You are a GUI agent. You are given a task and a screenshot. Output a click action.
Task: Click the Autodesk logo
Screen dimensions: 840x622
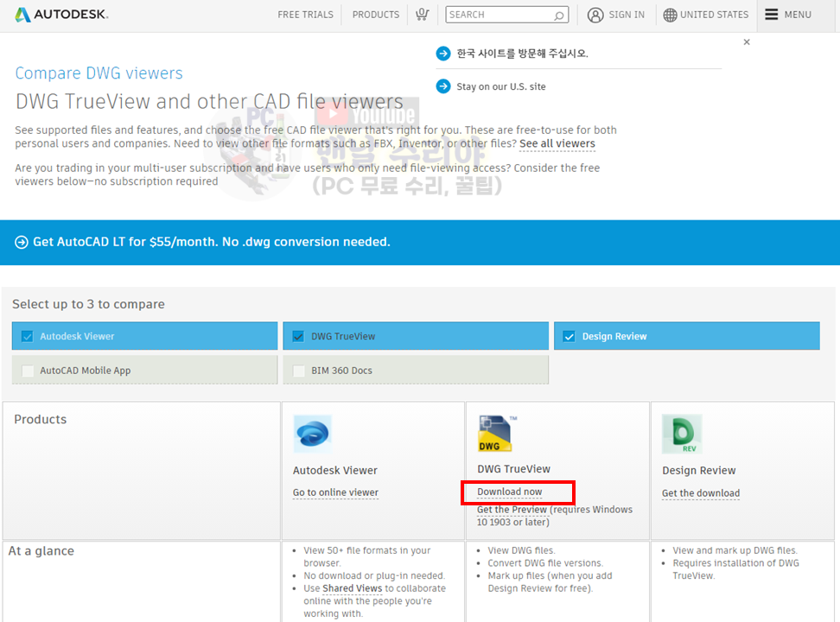click(61, 15)
